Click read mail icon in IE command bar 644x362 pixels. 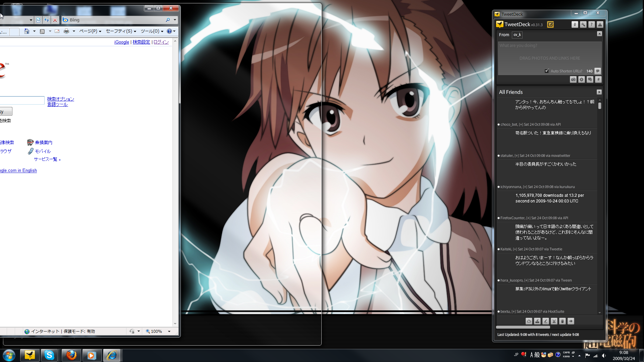click(x=57, y=31)
